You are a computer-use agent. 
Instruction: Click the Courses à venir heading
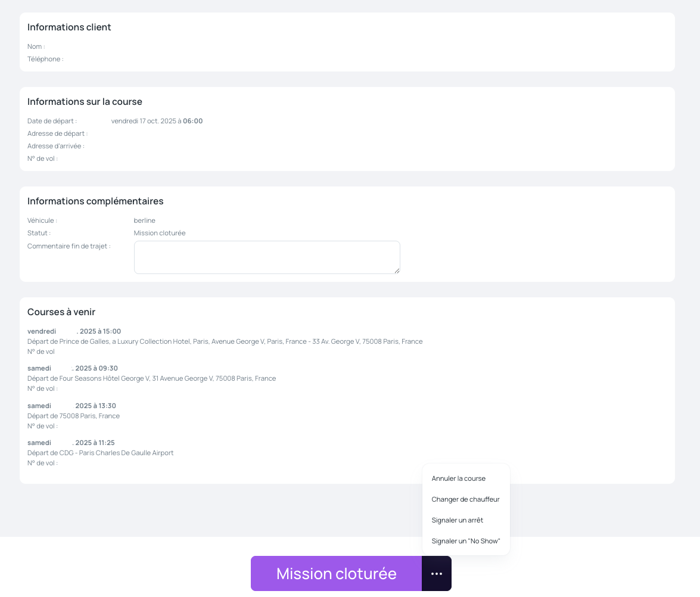click(61, 312)
